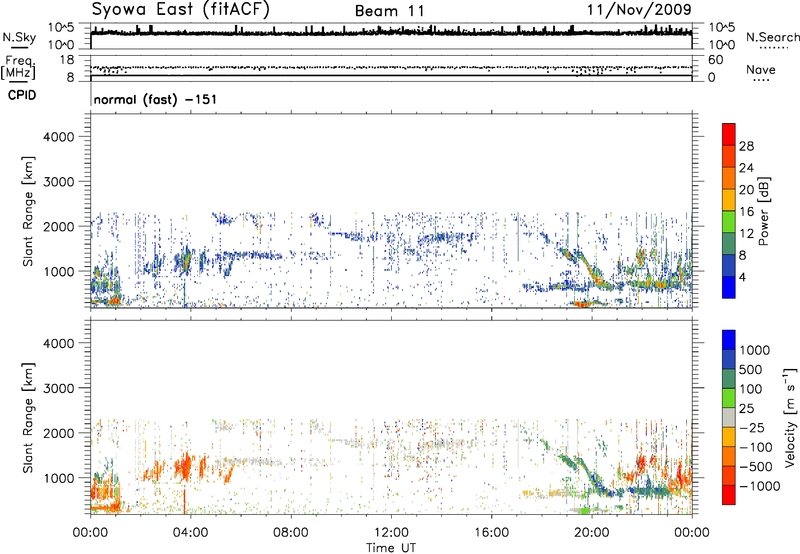Click the '4000' tick on power panel
Screen dimensions: 800x554
point(58,137)
